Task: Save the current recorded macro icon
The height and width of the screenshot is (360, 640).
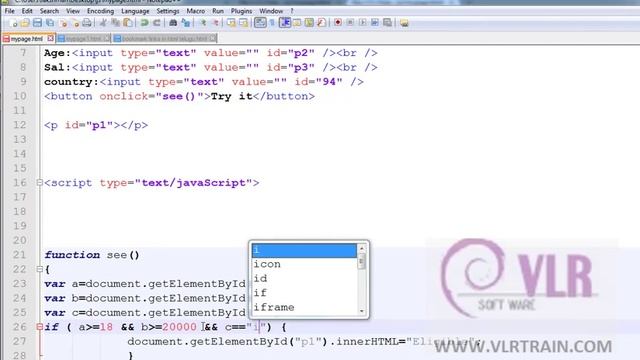Action: point(387,22)
